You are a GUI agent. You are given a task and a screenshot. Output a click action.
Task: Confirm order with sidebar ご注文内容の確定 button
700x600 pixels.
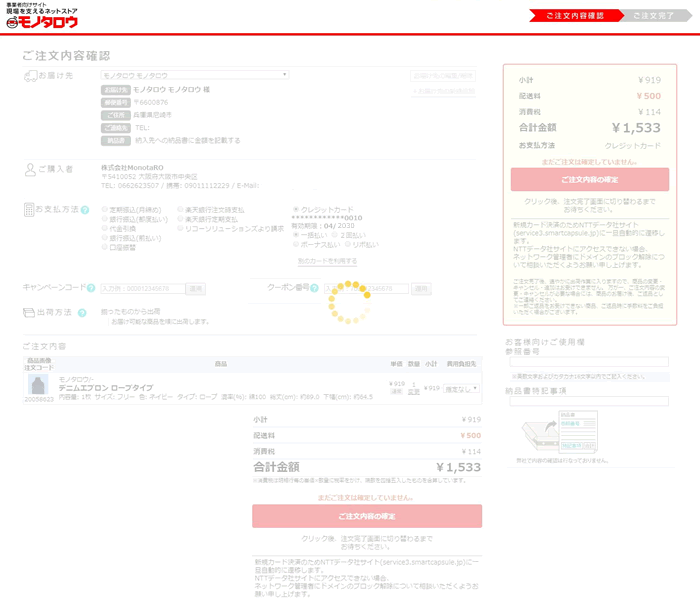click(590, 179)
